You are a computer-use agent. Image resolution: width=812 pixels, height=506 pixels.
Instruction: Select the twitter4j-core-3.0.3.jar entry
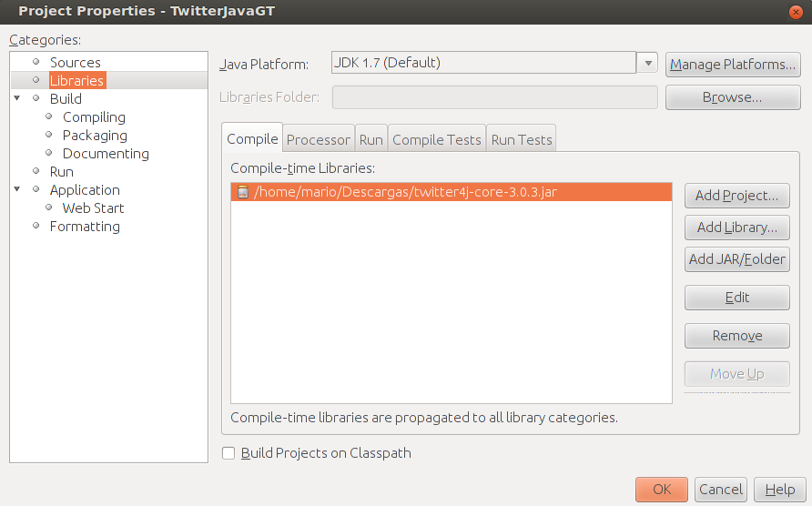click(452, 192)
